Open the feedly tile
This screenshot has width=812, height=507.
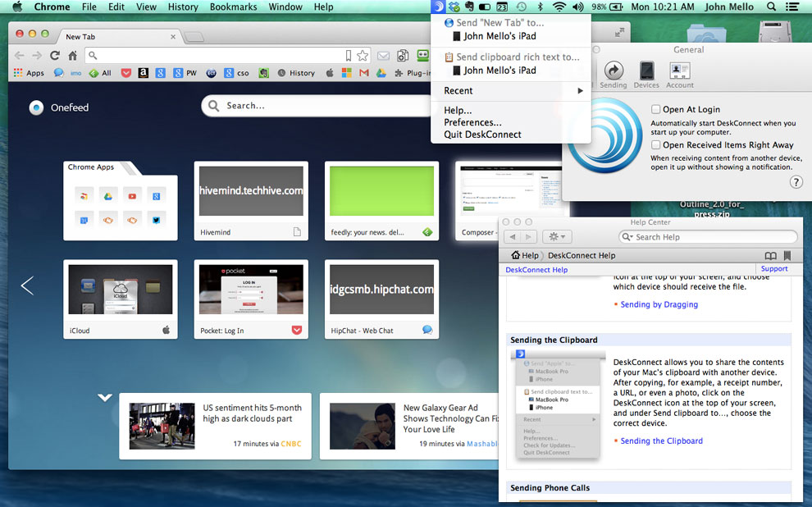381,201
